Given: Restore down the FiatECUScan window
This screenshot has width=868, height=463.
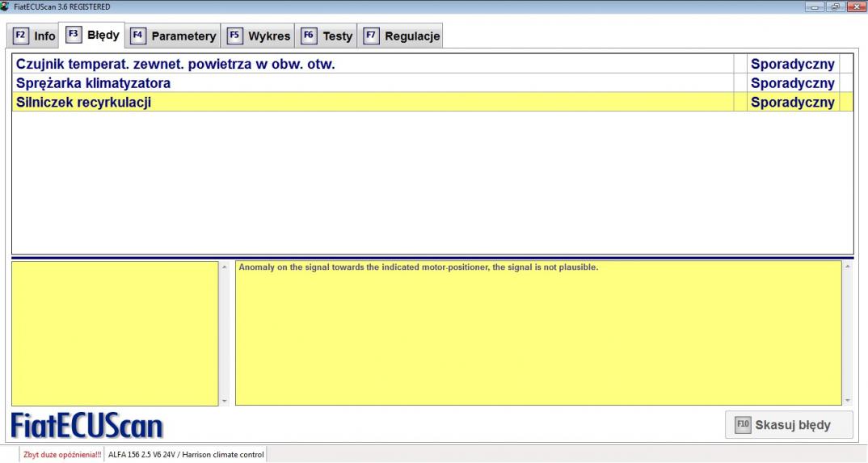Looking at the screenshot, I should pyautogui.click(x=836, y=6).
